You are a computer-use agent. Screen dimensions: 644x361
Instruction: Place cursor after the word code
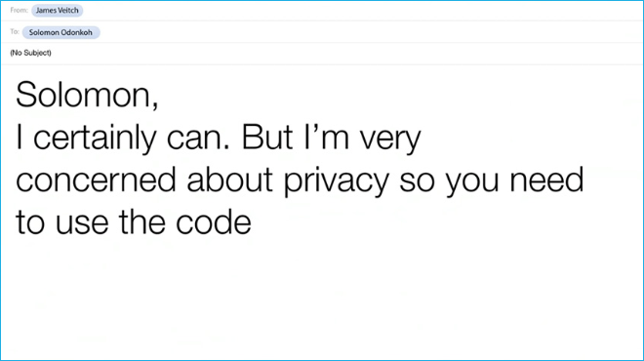tap(252, 222)
